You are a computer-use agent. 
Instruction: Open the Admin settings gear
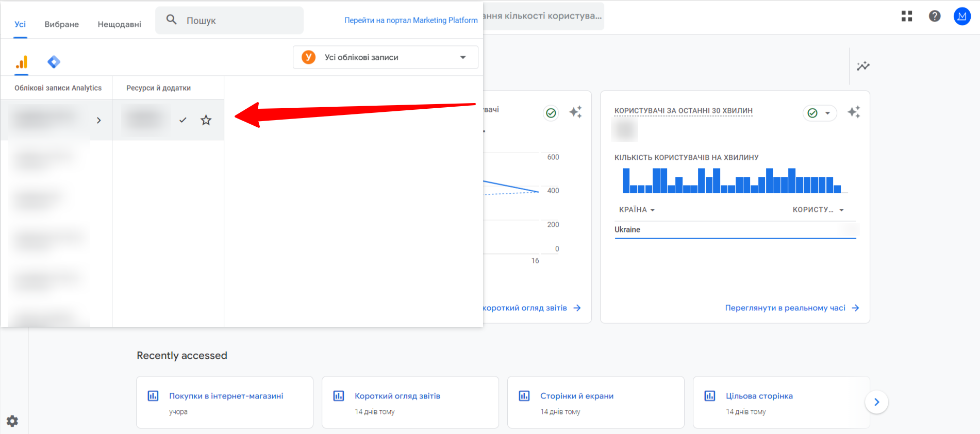[x=12, y=421]
